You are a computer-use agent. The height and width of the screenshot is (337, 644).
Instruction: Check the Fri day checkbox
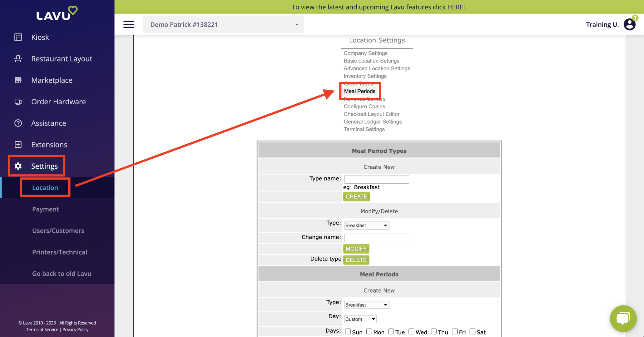tap(455, 331)
